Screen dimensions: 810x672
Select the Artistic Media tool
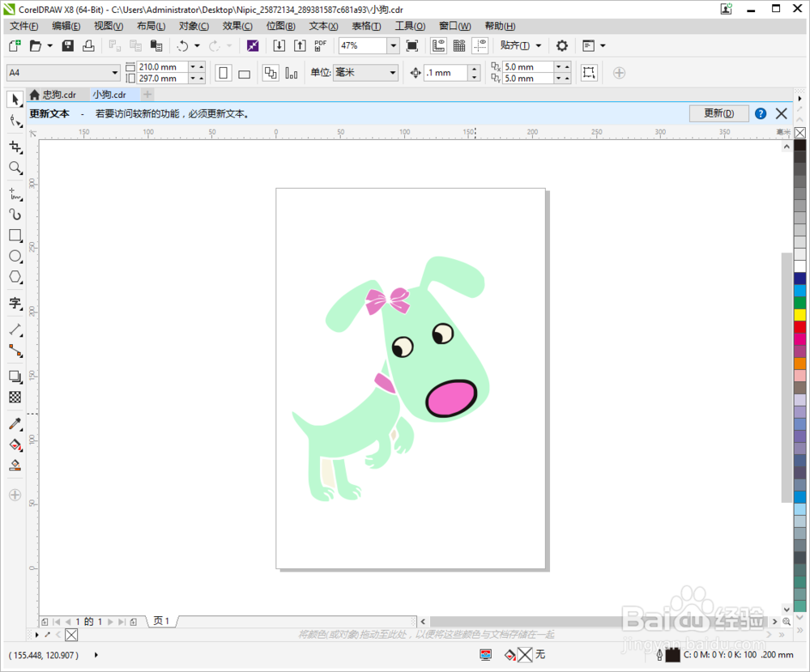[15, 215]
